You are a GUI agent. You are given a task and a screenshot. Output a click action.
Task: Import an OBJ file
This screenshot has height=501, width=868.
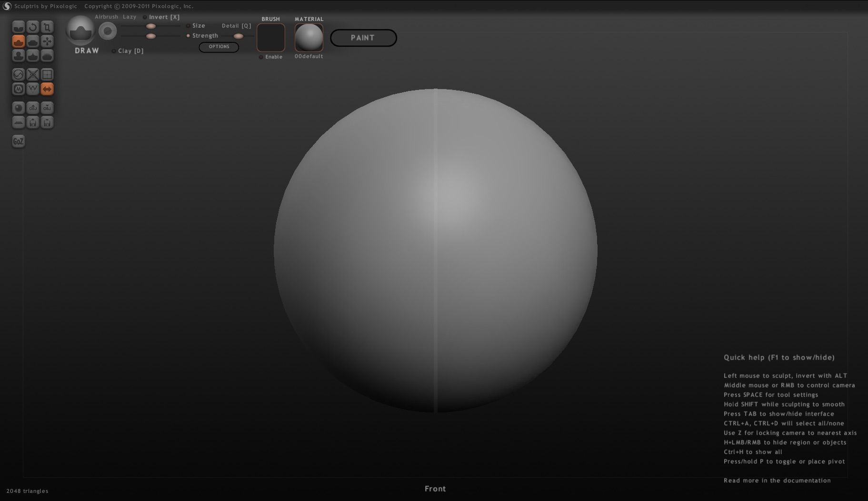[32, 108]
